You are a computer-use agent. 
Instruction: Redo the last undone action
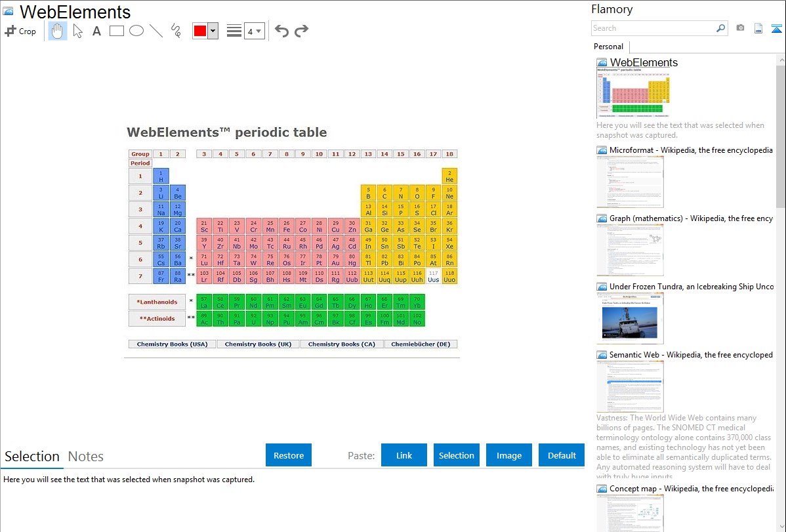[x=301, y=31]
